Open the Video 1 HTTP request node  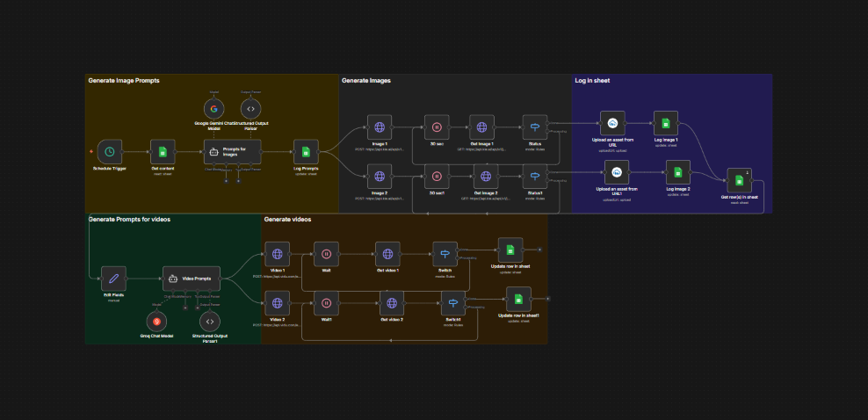pyautogui.click(x=278, y=254)
